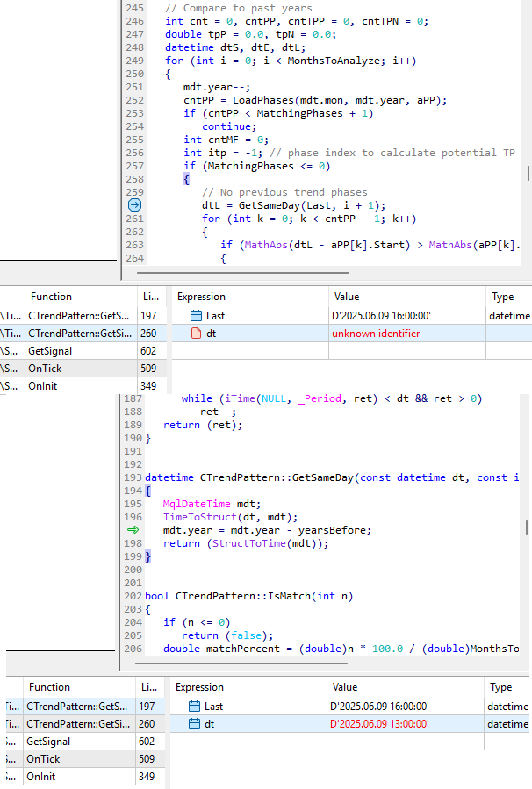Click the Last watch icon above the unknown identifier row
The height and width of the screenshot is (789, 532).
tap(197, 315)
